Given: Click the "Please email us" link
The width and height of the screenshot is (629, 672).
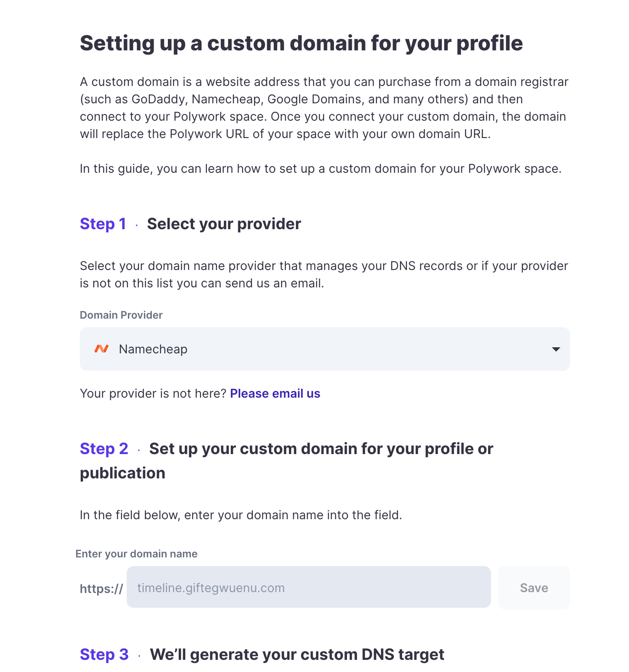Looking at the screenshot, I should click(275, 393).
